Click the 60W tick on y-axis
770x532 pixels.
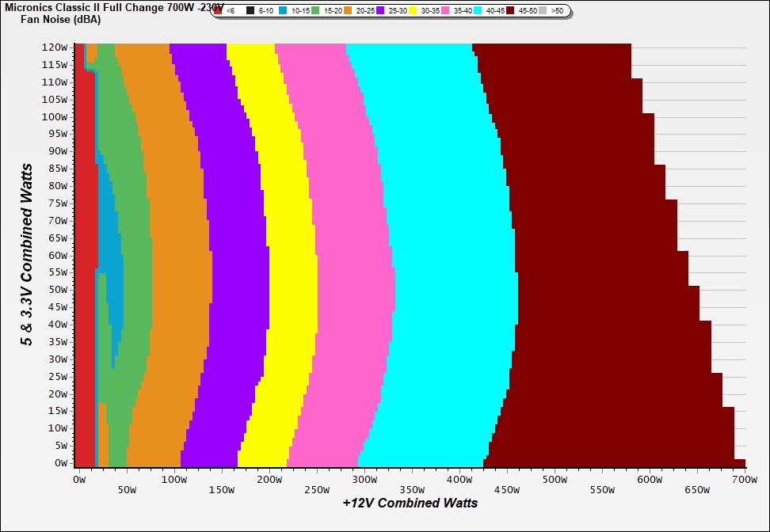(58, 255)
